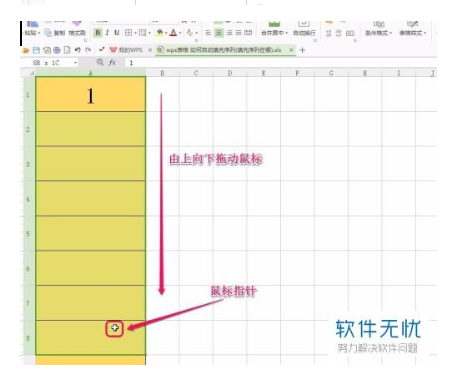Click the Save icon

click(x=36, y=50)
